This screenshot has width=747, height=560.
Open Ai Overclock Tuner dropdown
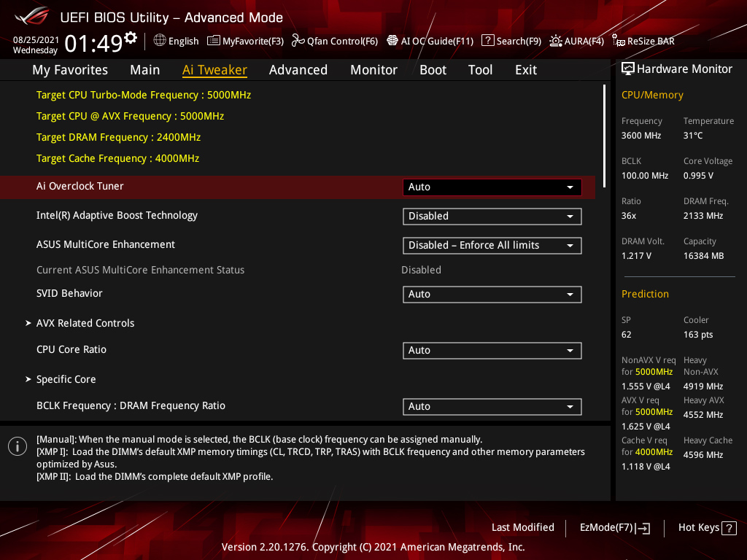click(x=492, y=187)
